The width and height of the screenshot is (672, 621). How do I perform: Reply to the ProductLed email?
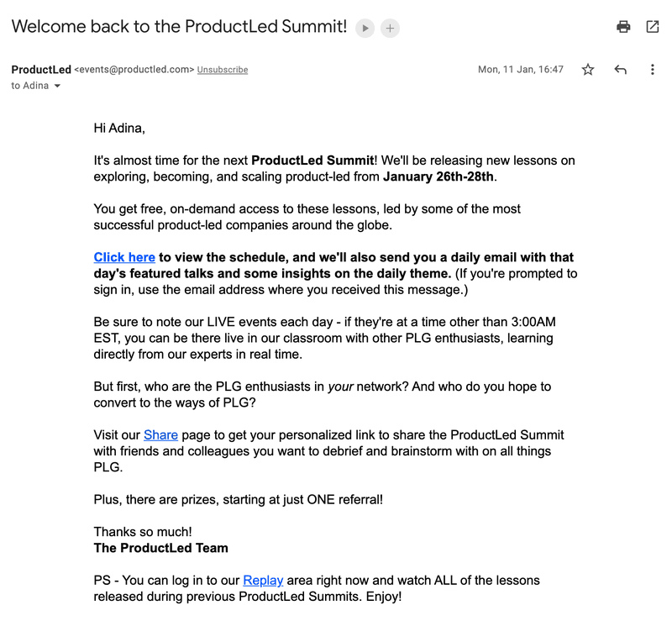pos(620,70)
